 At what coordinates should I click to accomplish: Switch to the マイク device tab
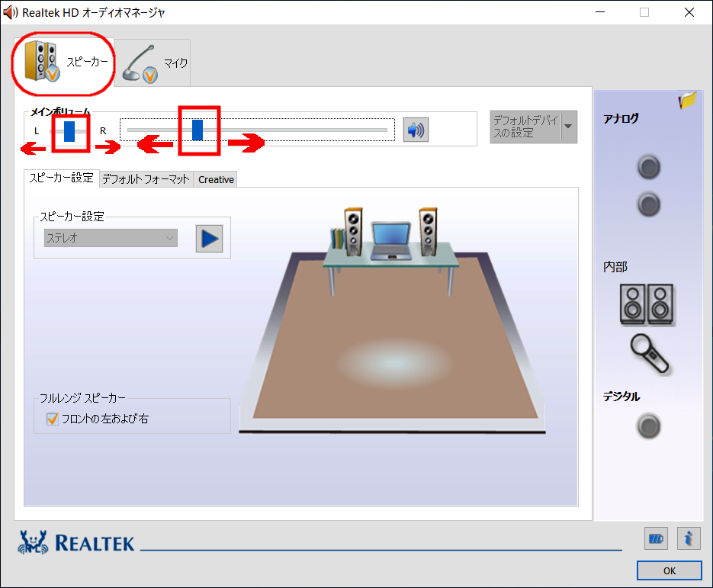tap(153, 63)
